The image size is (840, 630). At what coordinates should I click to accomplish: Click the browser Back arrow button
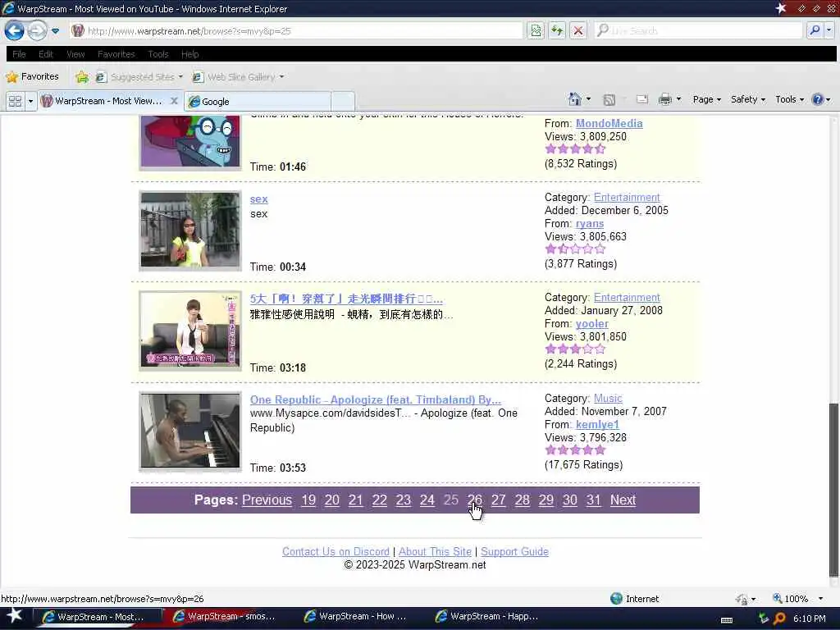15,30
